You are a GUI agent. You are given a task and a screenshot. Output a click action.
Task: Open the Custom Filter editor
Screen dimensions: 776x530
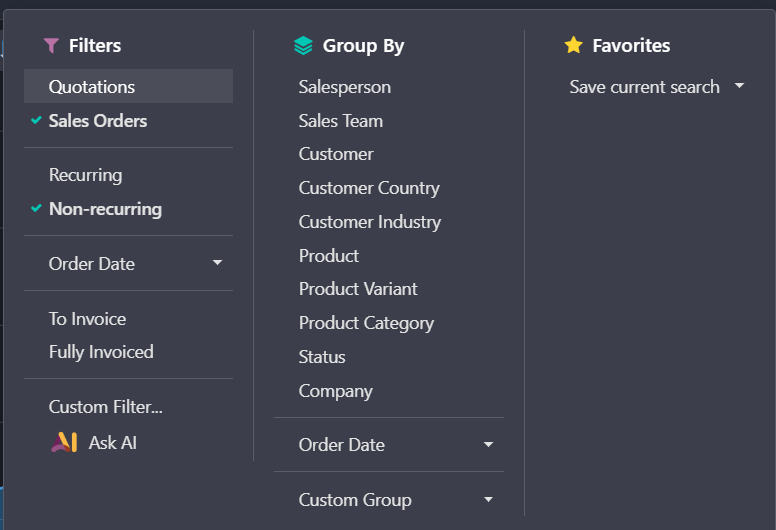[106, 407]
